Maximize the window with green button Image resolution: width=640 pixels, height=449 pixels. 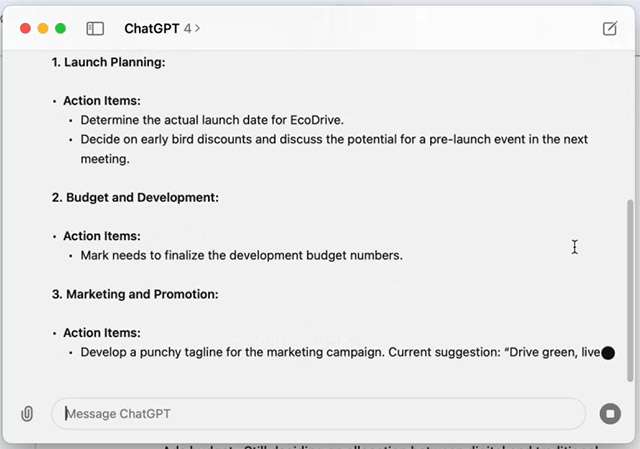pyautogui.click(x=61, y=29)
